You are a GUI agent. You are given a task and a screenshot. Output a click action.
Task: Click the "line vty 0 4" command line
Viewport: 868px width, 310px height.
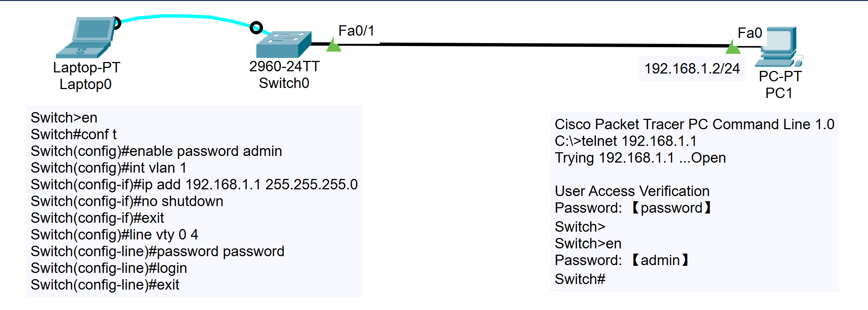pyautogui.click(x=114, y=235)
